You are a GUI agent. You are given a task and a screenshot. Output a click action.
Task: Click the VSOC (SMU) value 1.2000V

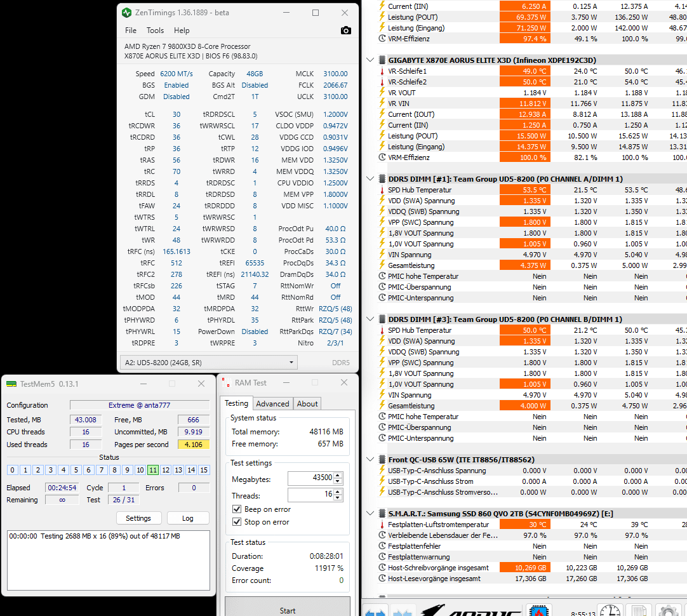click(335, 114)
